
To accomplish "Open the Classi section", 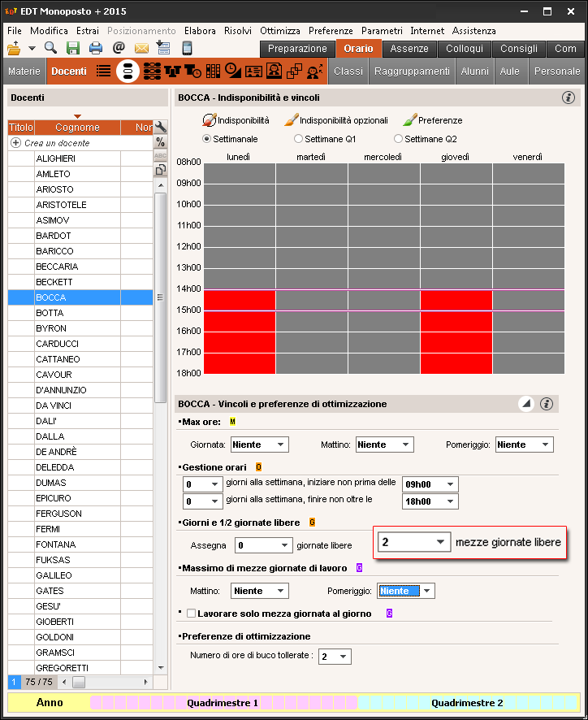I will click(348, 72).
